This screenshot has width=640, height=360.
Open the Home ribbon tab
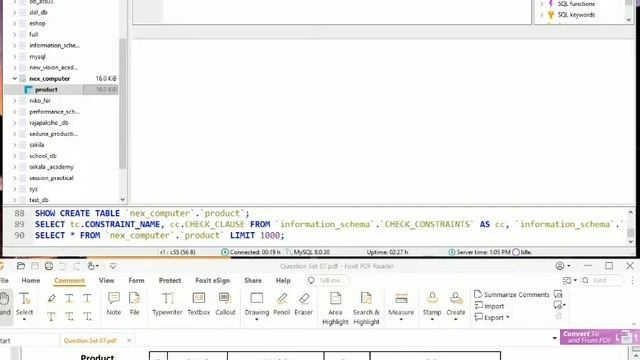[x=31, y=280]
